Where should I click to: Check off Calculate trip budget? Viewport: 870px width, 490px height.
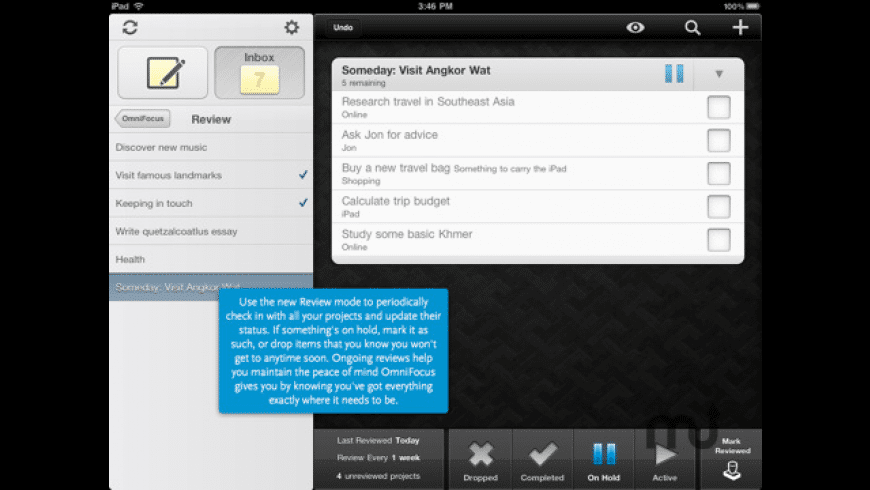[x=719, y=207]
